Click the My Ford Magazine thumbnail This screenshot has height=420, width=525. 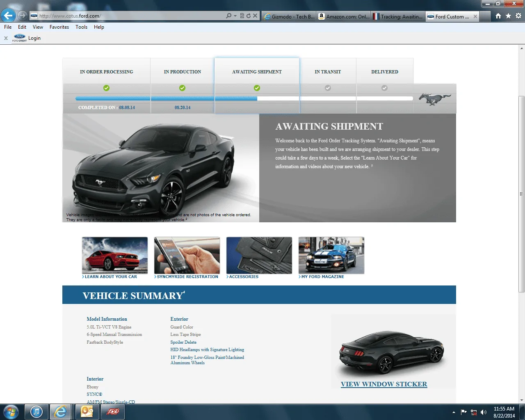pos(331,255)
